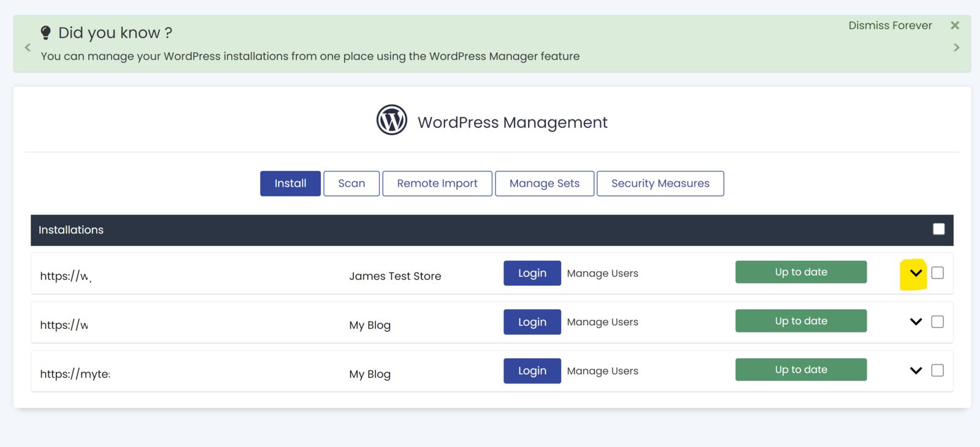The height and width of the screenshot is (447, 980).
Task: Expand the James Test Store installation
Action: pos(916,273)
